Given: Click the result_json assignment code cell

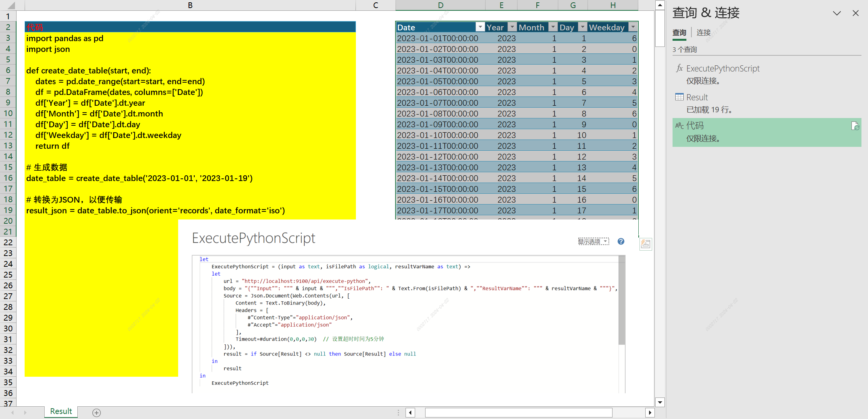Looking at the screenshot, I should (x=190, y=210).
